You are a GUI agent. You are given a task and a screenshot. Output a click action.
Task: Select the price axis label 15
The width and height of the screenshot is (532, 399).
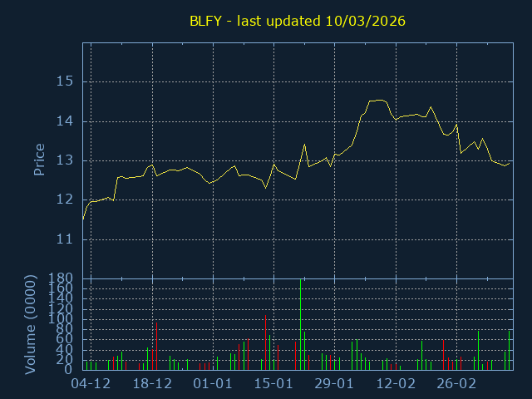(x=65, y=81)
